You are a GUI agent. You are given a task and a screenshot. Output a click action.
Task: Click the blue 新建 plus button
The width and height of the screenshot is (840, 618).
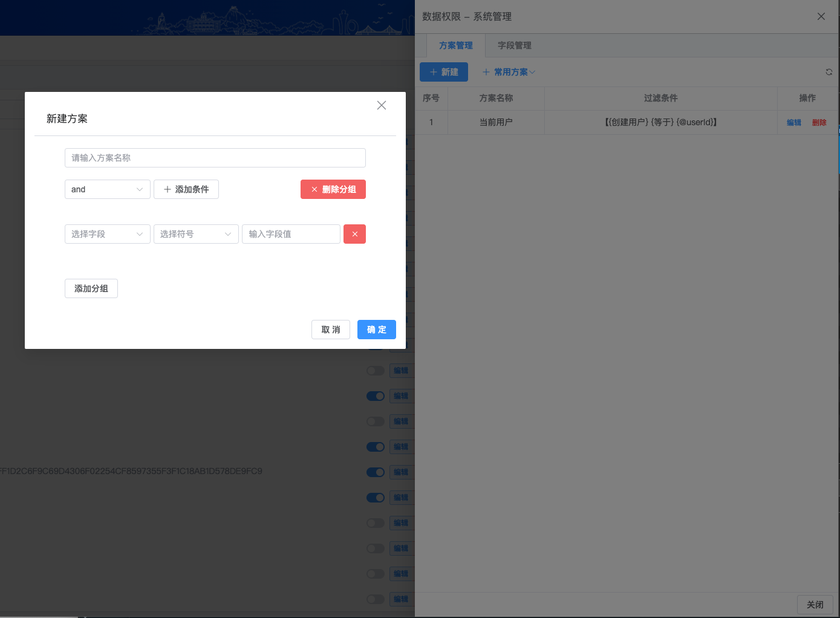[444, 72]
